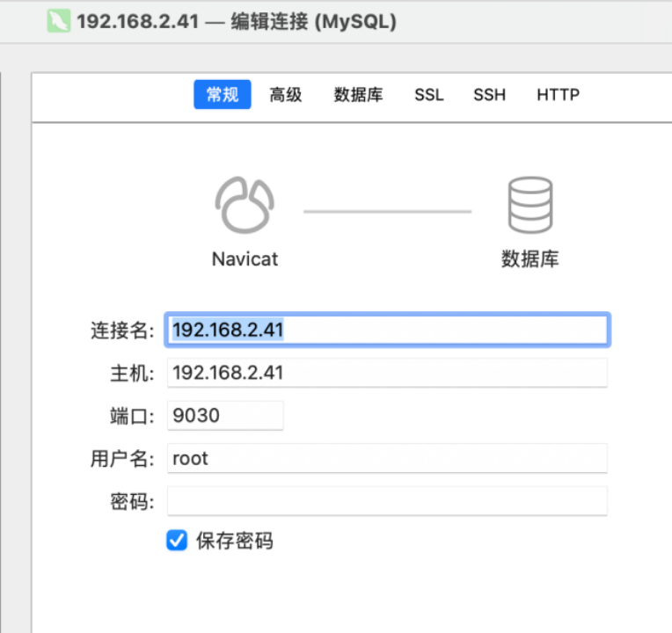The height and width of the screenshot is (633, 672).
Task: Click the window title 编辑连接 (MySQL)
Action: 314,21
